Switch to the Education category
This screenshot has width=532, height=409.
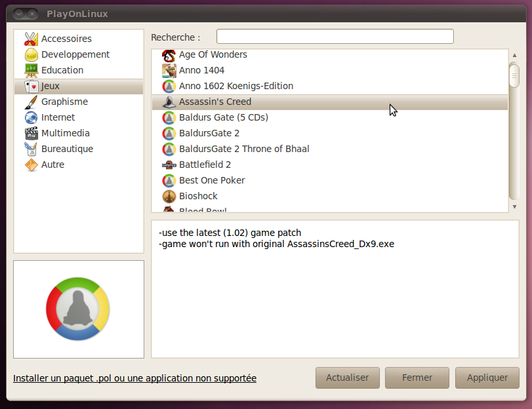tap(79, 70)
